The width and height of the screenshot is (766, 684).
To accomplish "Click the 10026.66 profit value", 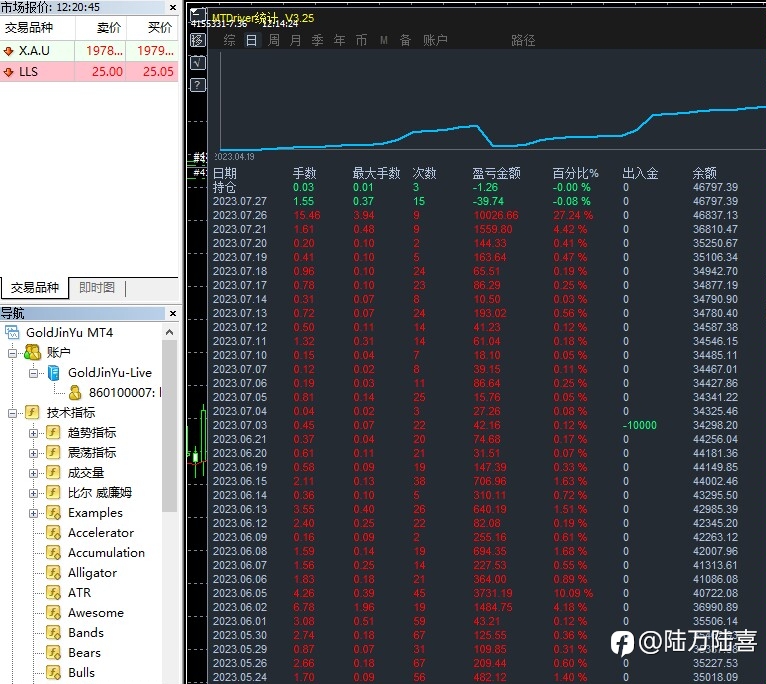I will coord(496,215).
